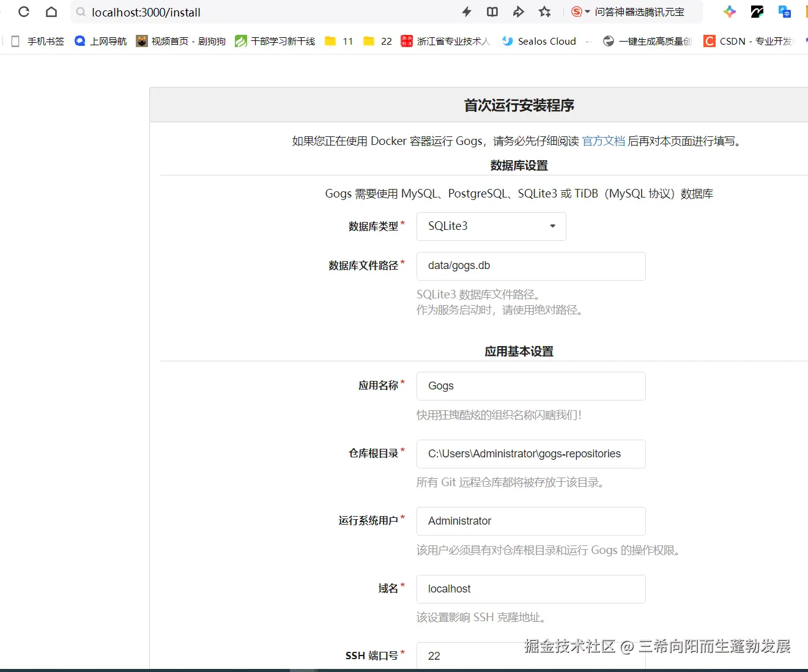Open reader mode book icon

[492, 12]
